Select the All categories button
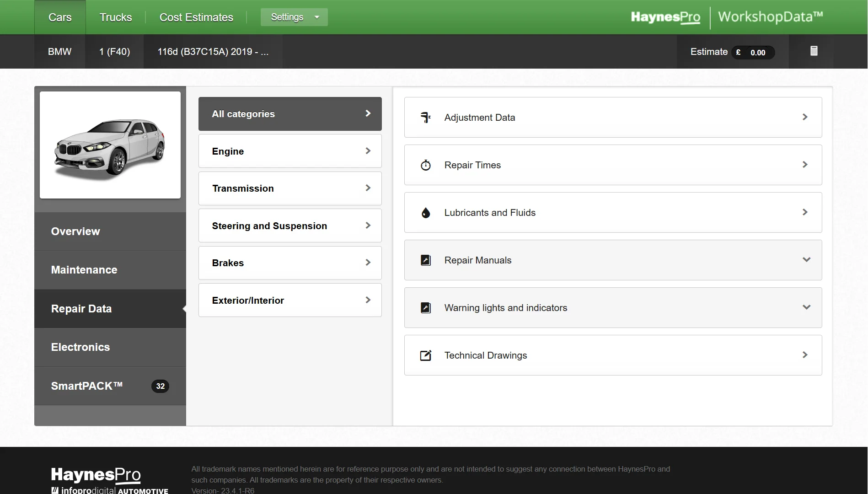868x494 pixels. pos(290,114)
